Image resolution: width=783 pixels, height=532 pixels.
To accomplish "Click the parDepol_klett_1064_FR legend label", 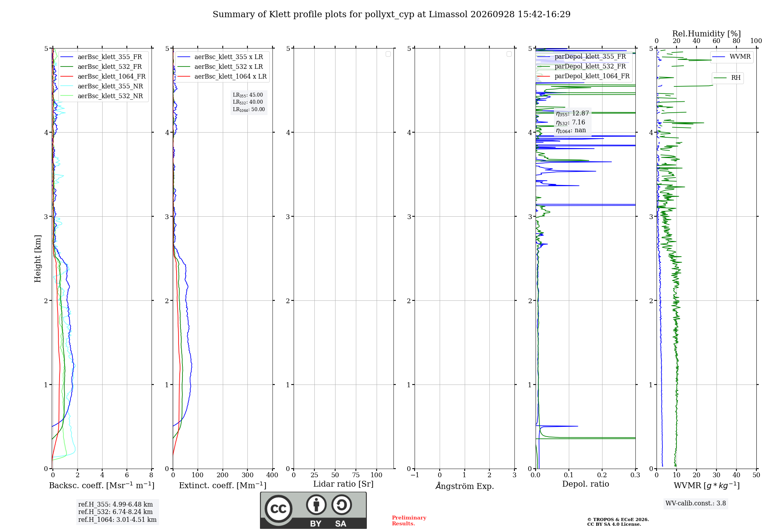I will click(592, 76).
